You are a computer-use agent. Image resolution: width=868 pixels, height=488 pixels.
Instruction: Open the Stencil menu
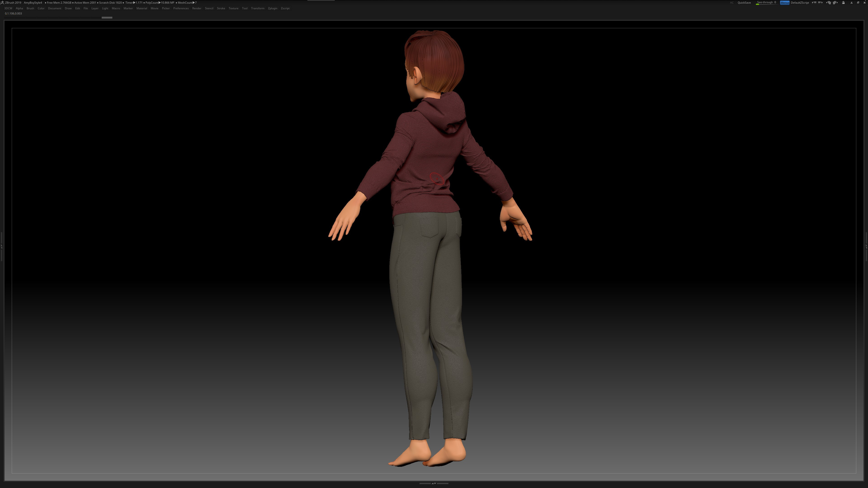tap(209, 8)
